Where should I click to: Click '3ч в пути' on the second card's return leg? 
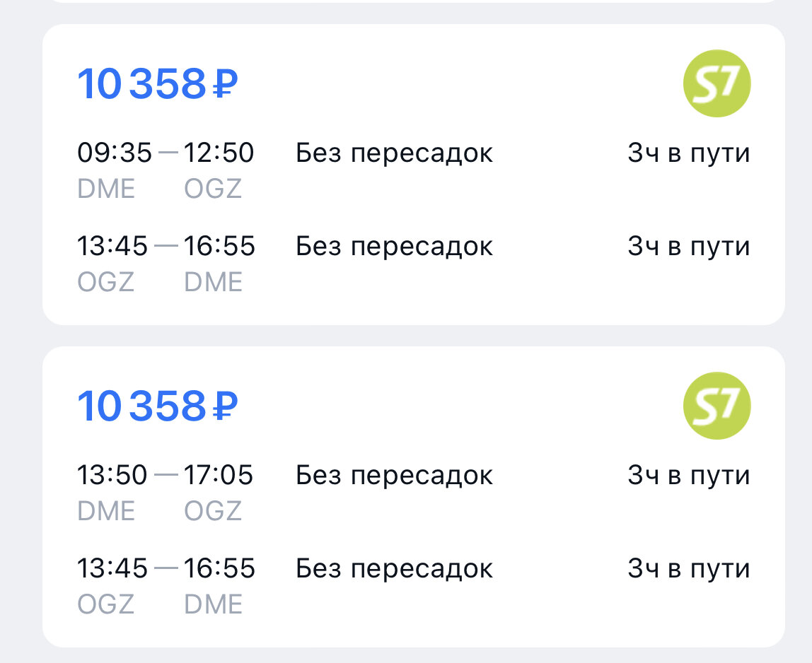click(690, 568)
